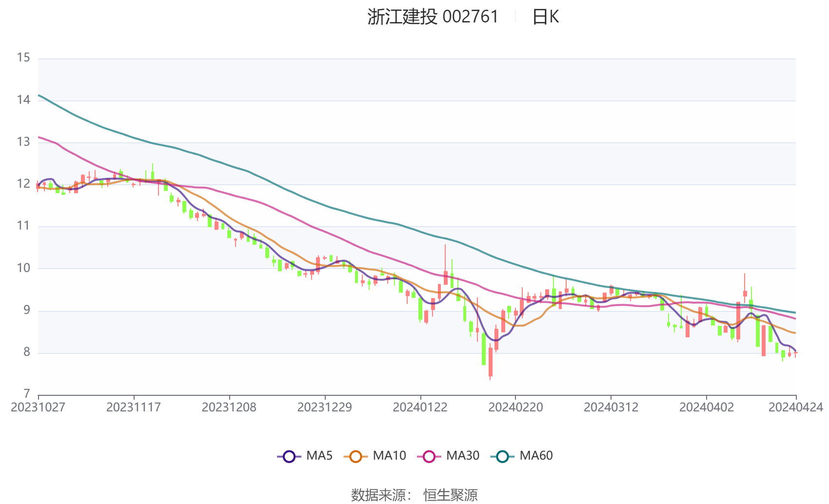Toggle the MA5 legend series
Image resolution: width=829 pixels, height=504 pixels.
[305, 456]
